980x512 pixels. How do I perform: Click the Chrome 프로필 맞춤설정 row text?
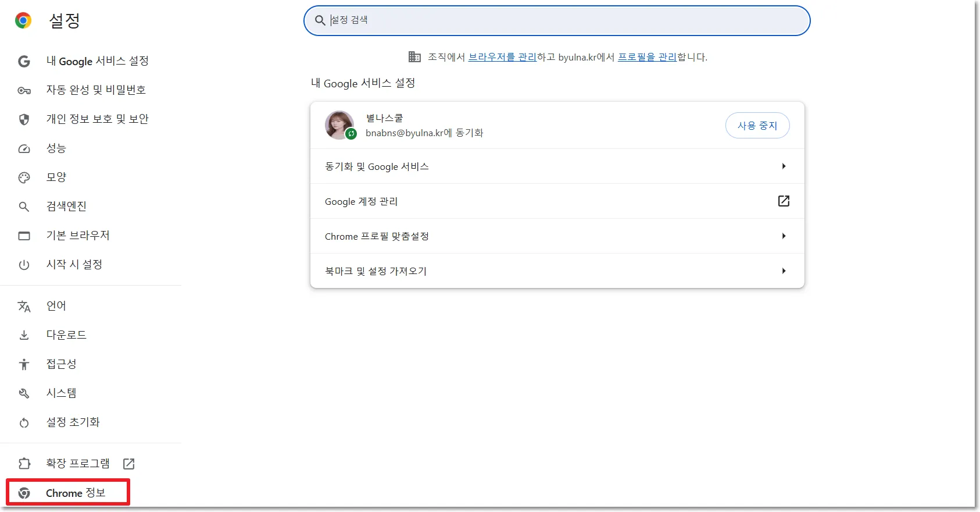(x=377, y=236)
